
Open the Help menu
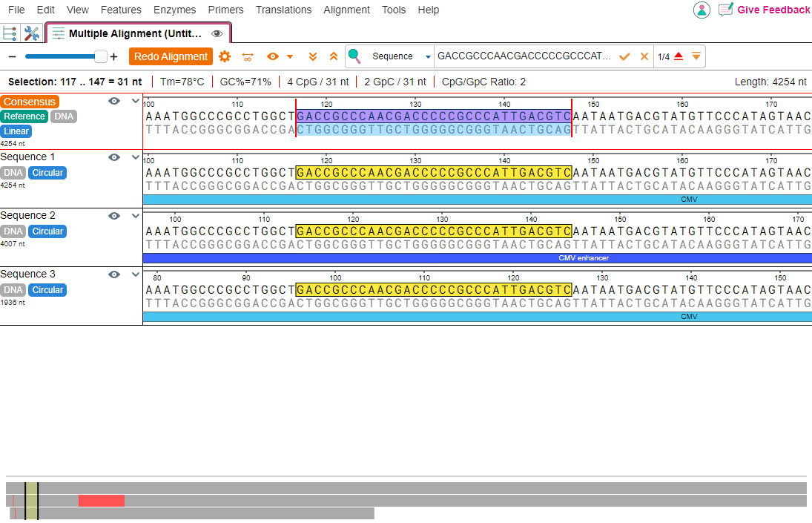(x=429, y=10)
